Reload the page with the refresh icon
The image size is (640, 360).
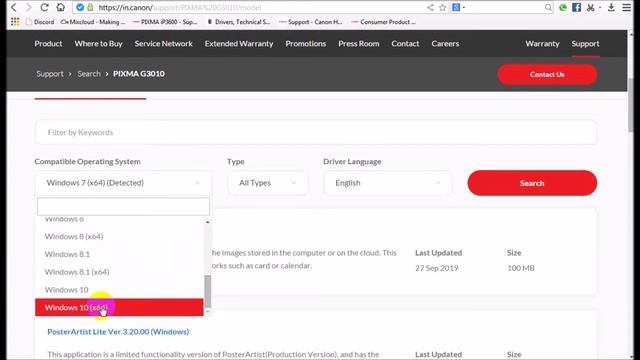coord(44,7)
